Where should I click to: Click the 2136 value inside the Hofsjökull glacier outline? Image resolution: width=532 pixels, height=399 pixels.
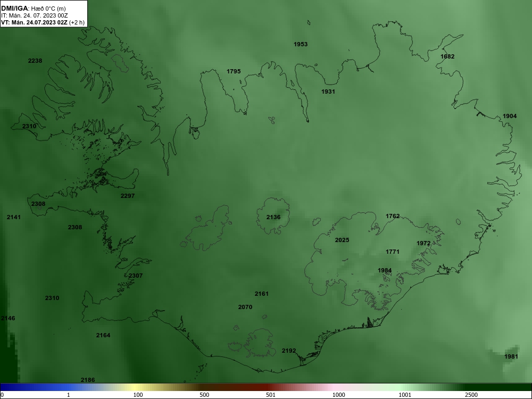273,217
